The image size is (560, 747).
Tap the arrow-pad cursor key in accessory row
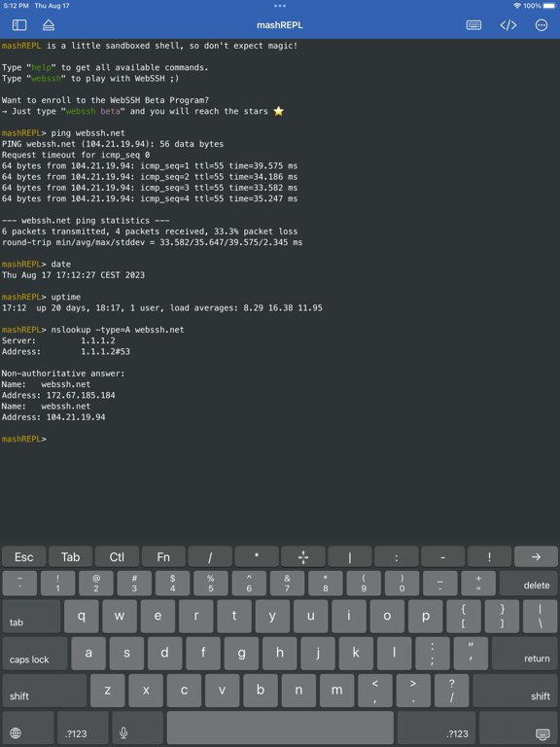[303, 556]
